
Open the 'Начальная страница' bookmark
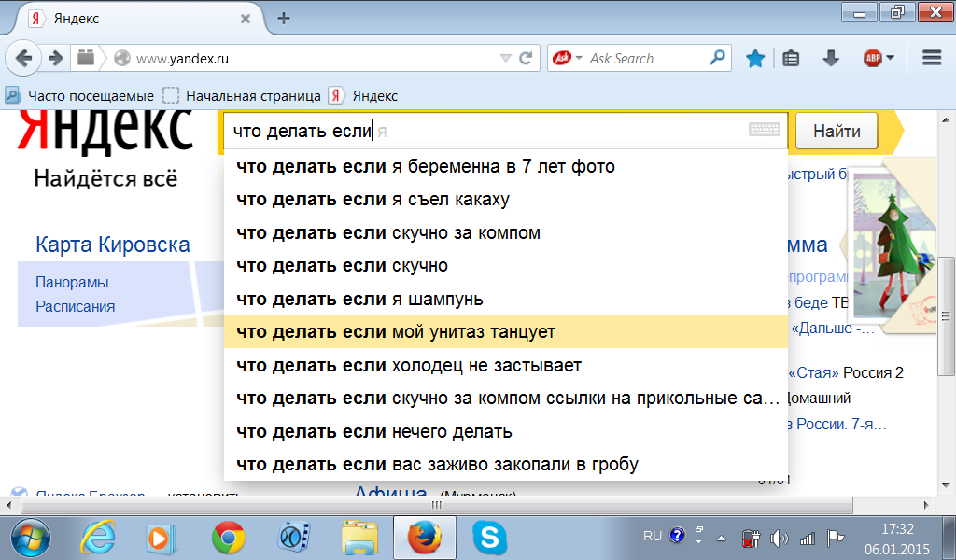tap(242, 96)
